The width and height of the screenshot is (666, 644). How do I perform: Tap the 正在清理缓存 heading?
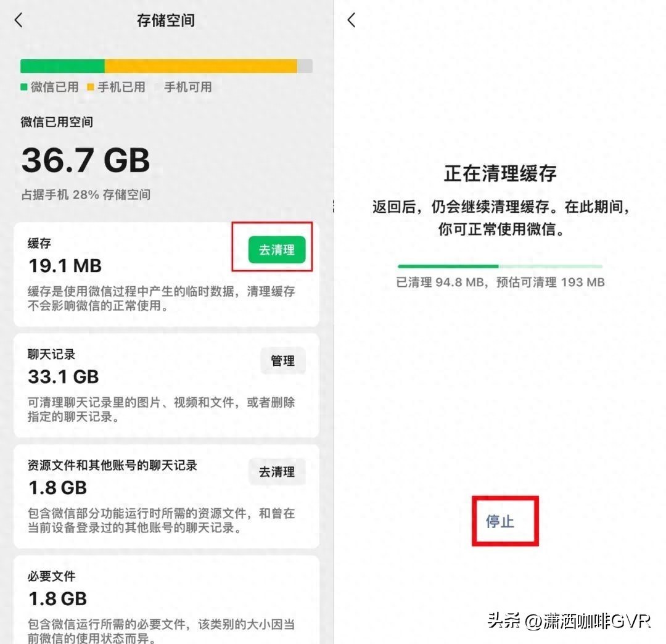(x=500, y=173)
